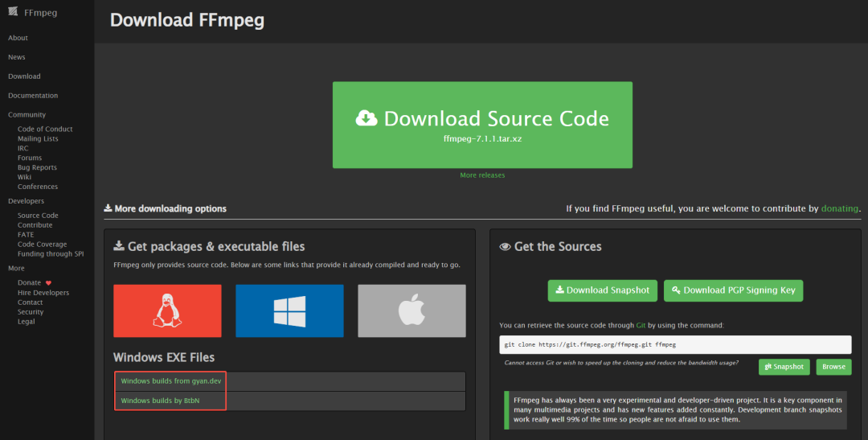Open the More releases link
Screen dimensions: 868x440
482,175
